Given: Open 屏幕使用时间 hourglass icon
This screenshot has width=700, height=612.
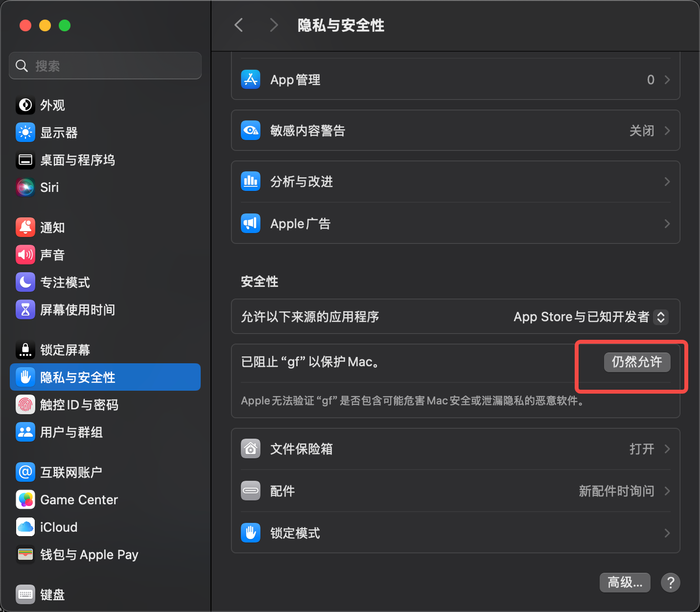Looking at the screenshot, I should 25,310.
